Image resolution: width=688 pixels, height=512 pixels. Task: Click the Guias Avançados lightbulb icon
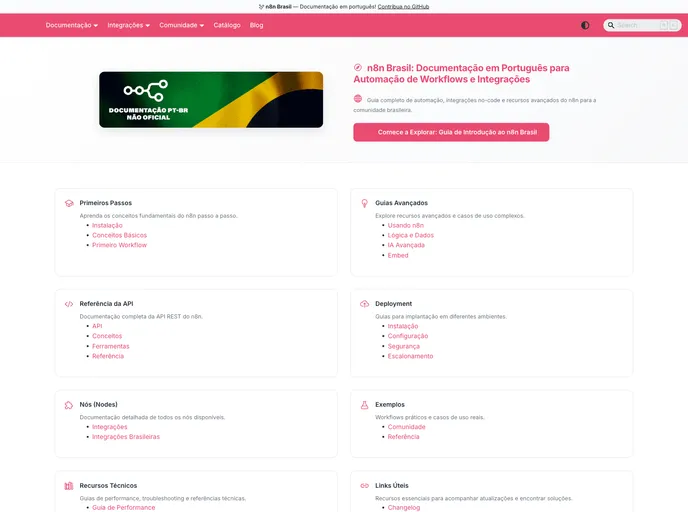pos(365,203)
